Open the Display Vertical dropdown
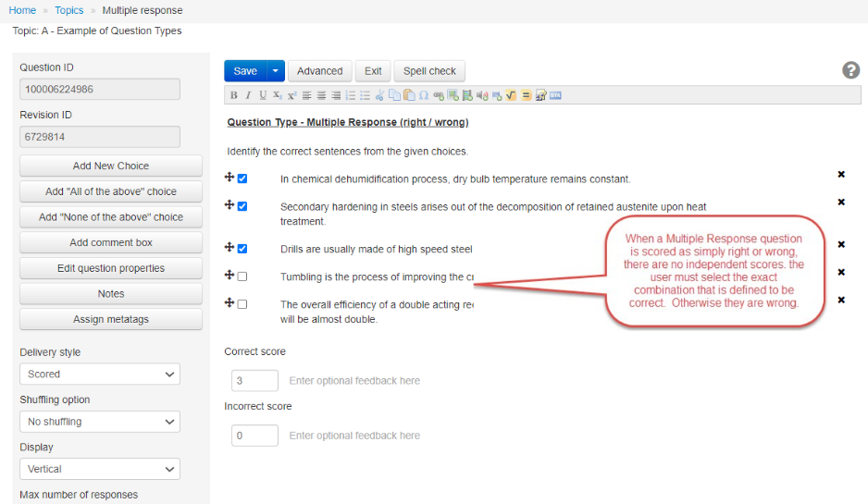This screenshot has width=868, height=504. point(100,469)
